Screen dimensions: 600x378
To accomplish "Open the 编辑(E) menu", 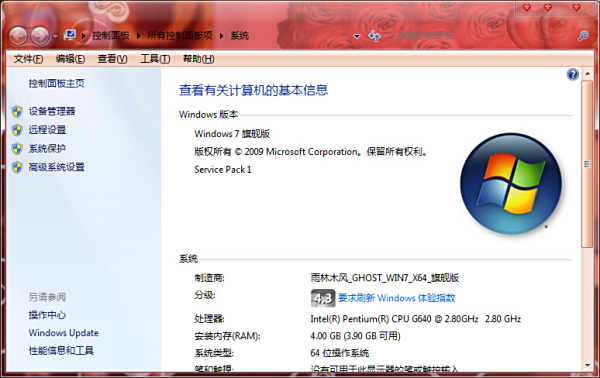I will coord(70,59).
